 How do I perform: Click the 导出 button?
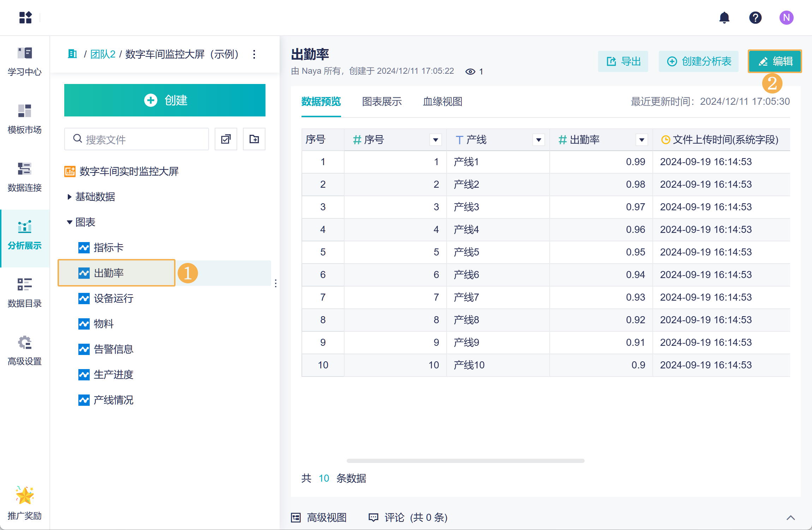(x=623, y=61)
